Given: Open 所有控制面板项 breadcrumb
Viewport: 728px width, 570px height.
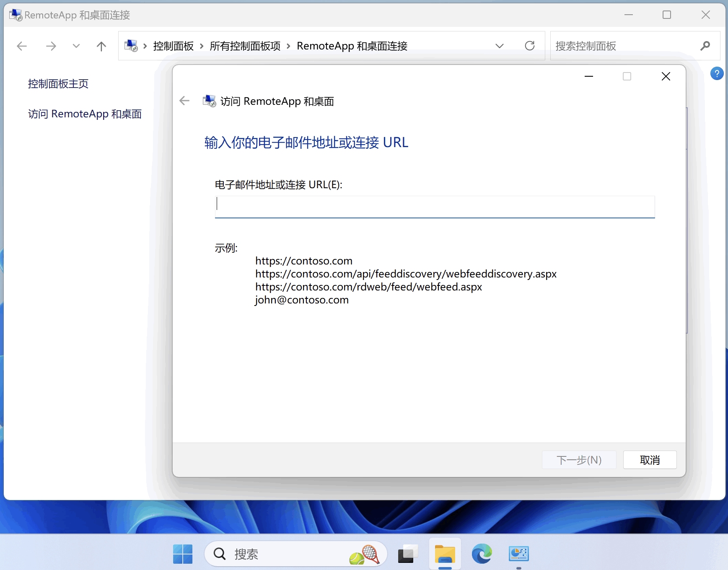Looking at the screenshot, I should point(245,46).
